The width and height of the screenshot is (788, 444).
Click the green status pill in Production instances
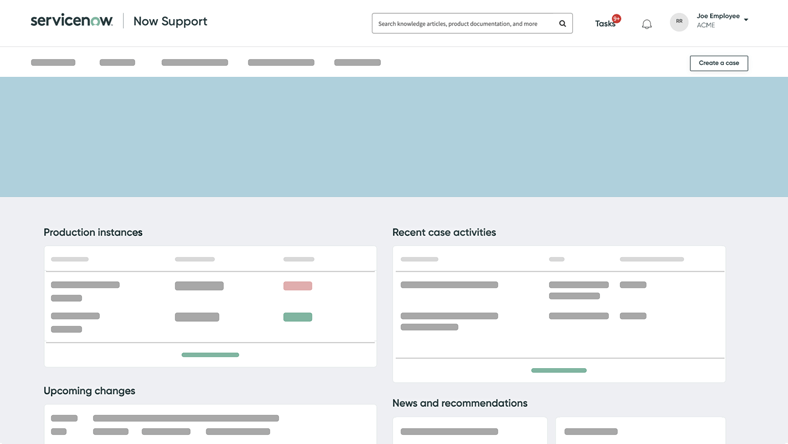pyautogui.click(x=297, y=317)
